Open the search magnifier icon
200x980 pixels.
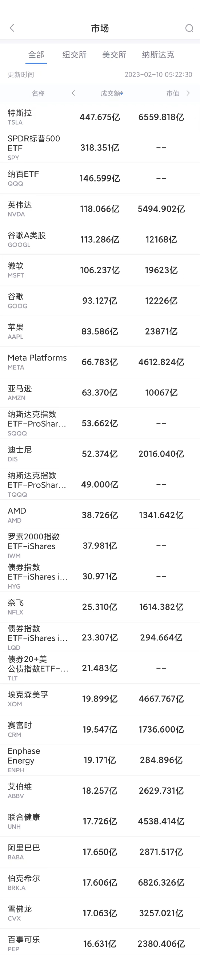189,28
